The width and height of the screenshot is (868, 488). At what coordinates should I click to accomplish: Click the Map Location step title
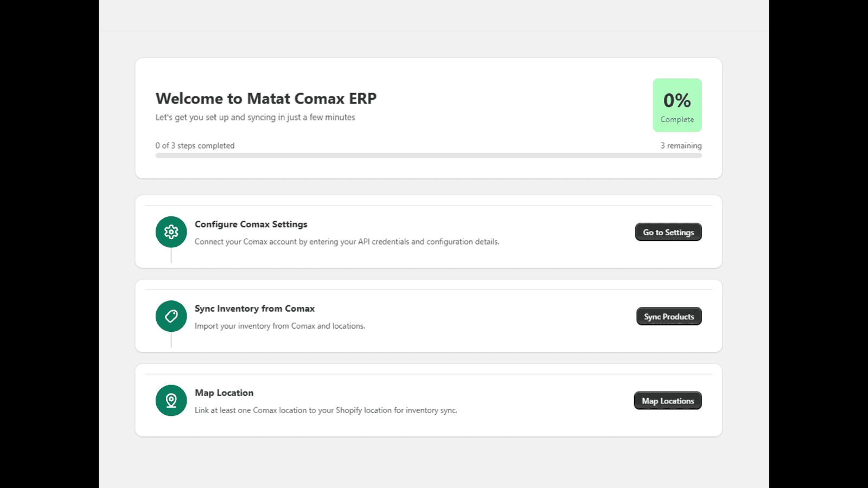(224, 393)
